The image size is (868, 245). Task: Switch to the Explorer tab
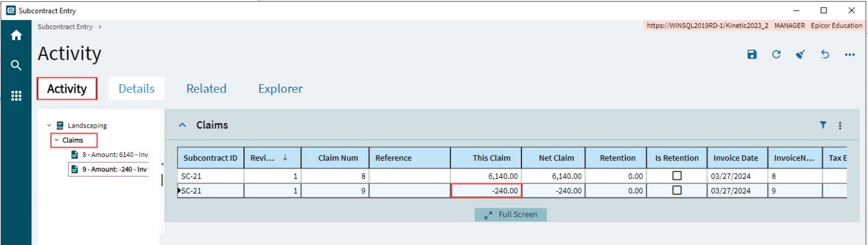coord(281,89)
